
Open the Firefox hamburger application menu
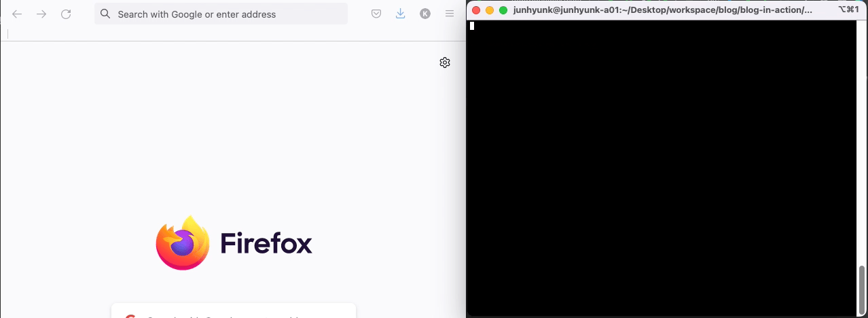[x=450, y=14]
